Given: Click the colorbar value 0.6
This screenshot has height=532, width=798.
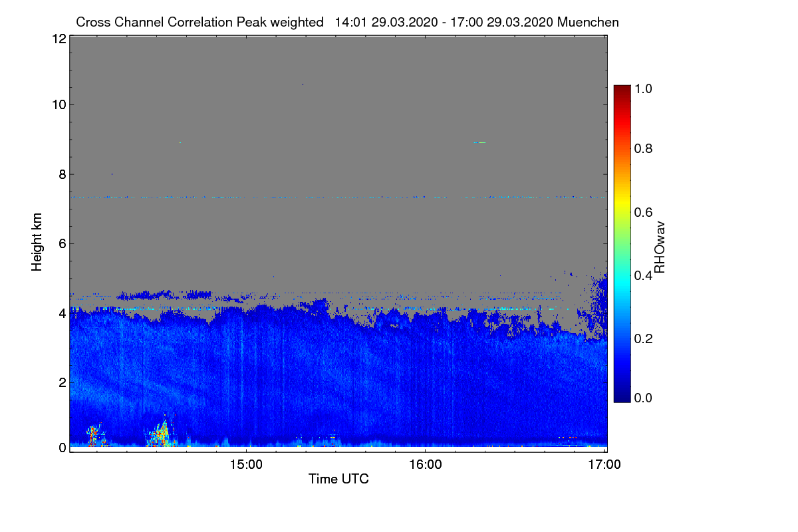Looking at the screenshot, I should click(642, 211).
